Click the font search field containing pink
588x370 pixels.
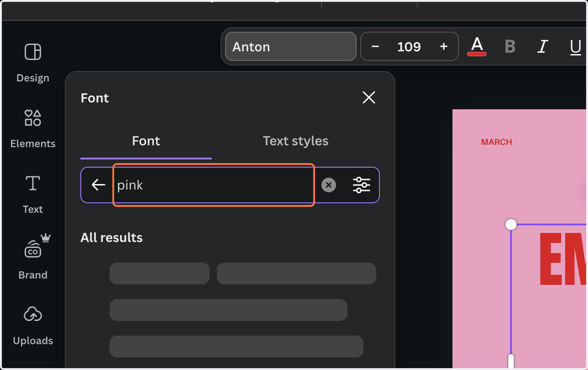(213, 185)
